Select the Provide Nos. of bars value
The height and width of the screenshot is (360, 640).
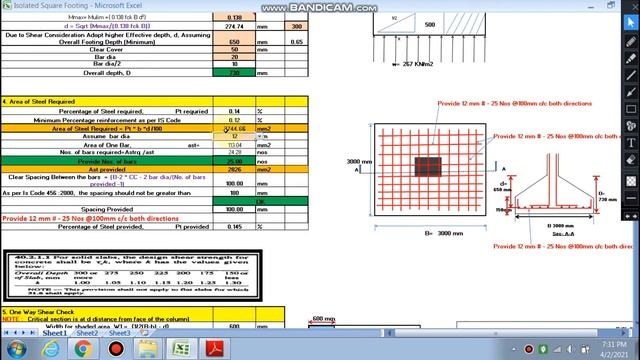point(234,161)
